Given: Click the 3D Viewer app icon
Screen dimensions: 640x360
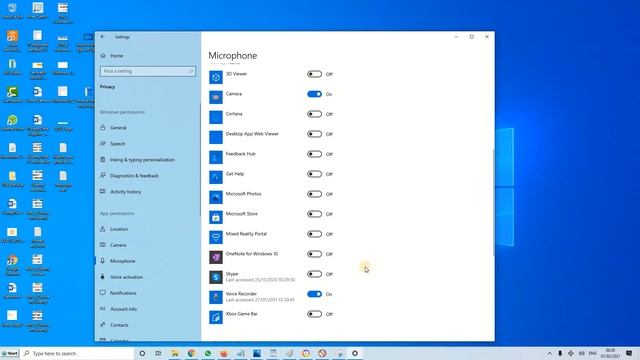Looking at the screenshot, I should pos(216,77).
